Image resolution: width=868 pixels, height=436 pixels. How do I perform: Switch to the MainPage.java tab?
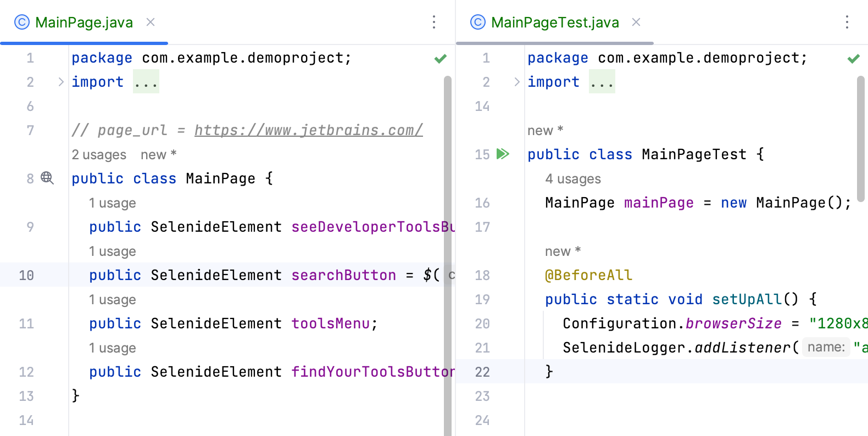pos(84,23)
